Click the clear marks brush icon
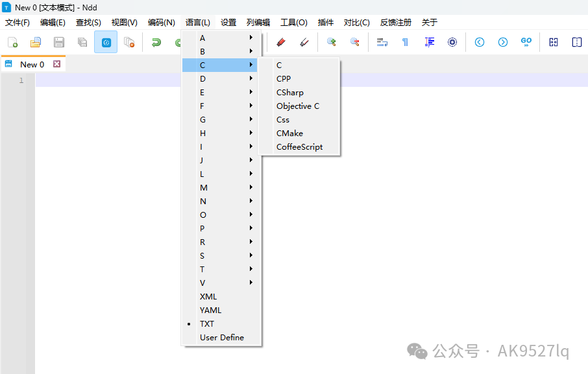588x374 pixels. pyautogui.click(x=304, y=42)
